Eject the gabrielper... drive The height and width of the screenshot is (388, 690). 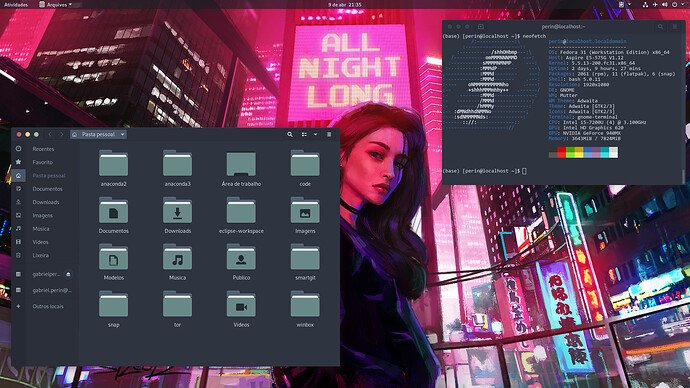(x=68, y=274)
